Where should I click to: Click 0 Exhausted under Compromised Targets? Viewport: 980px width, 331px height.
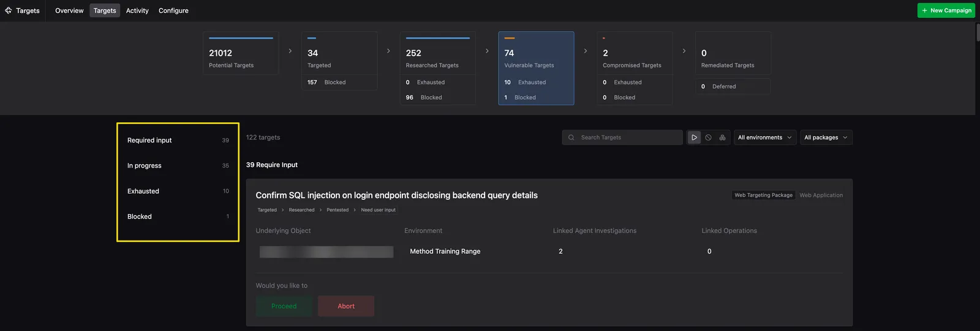pos(635,82)
